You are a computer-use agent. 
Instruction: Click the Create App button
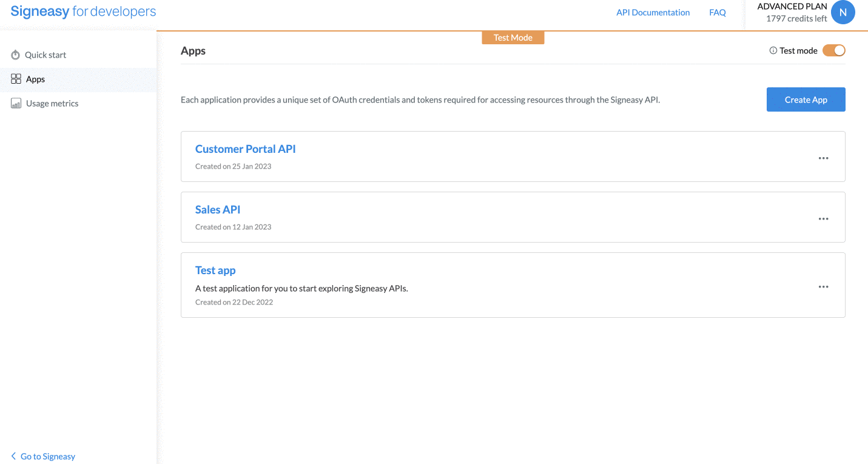pos(806,99)
